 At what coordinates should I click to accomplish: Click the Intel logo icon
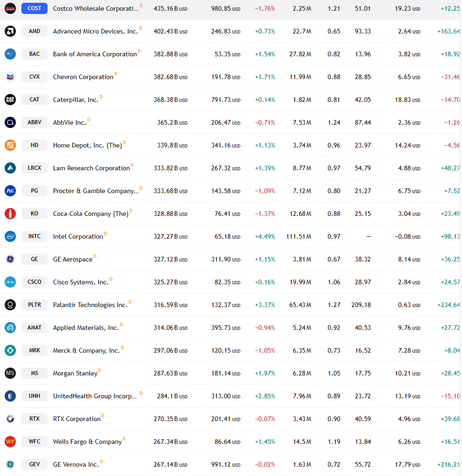(10, 236)
